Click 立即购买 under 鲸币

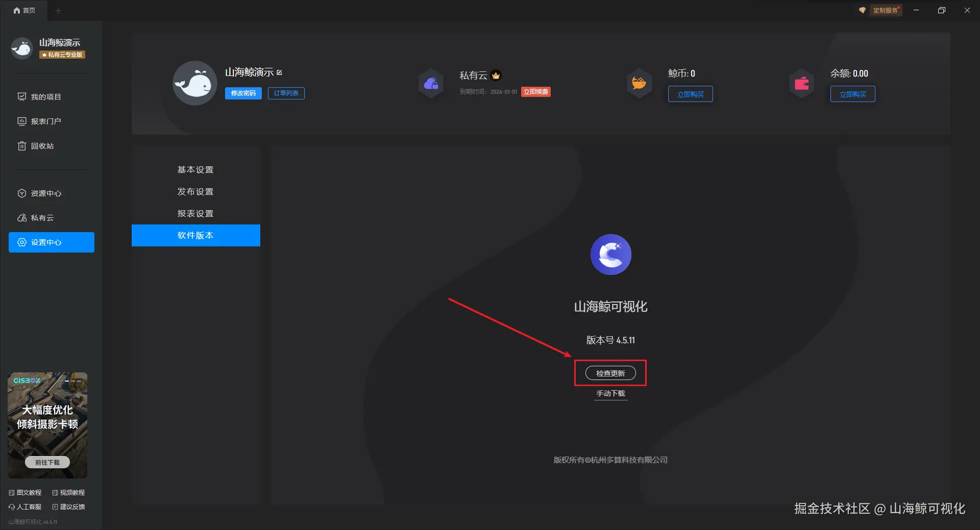tap(691, 94)
